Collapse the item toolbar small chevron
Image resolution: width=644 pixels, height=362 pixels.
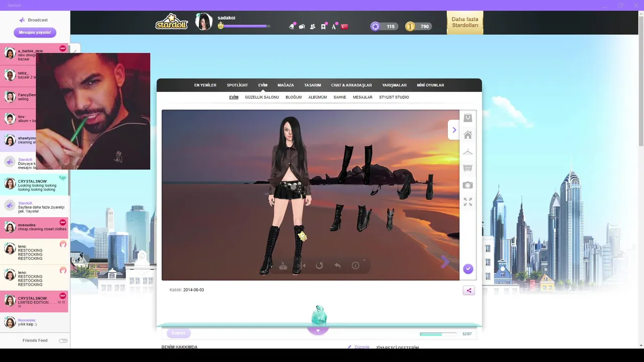364,260
